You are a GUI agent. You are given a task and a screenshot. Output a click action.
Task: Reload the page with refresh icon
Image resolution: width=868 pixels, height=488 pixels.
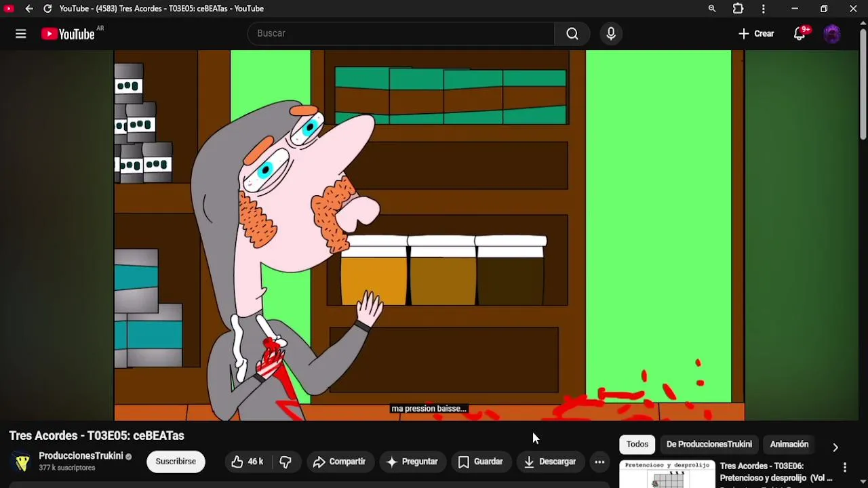pyautogui.click(x=47, y=9)
